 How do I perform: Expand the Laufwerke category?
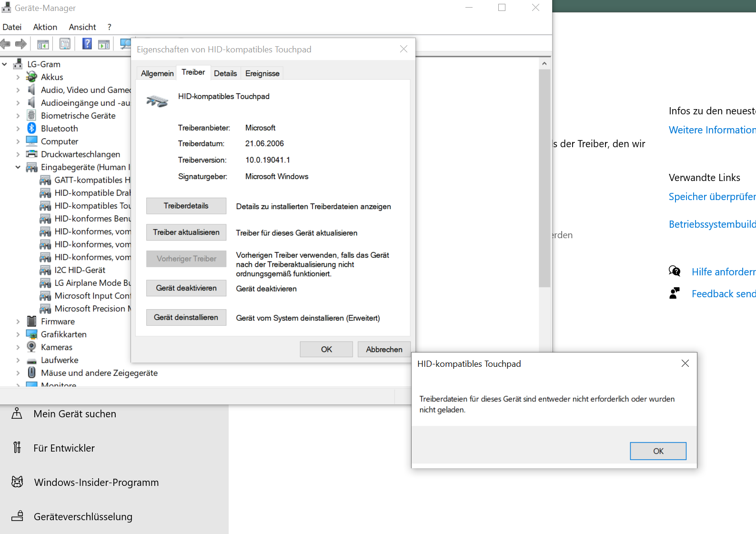point(18,360)
